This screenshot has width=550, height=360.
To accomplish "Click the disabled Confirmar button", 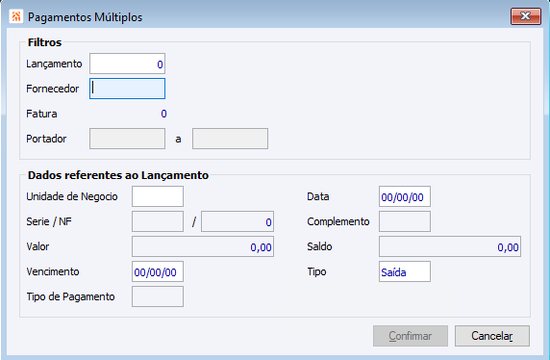I will coord(410,336).
